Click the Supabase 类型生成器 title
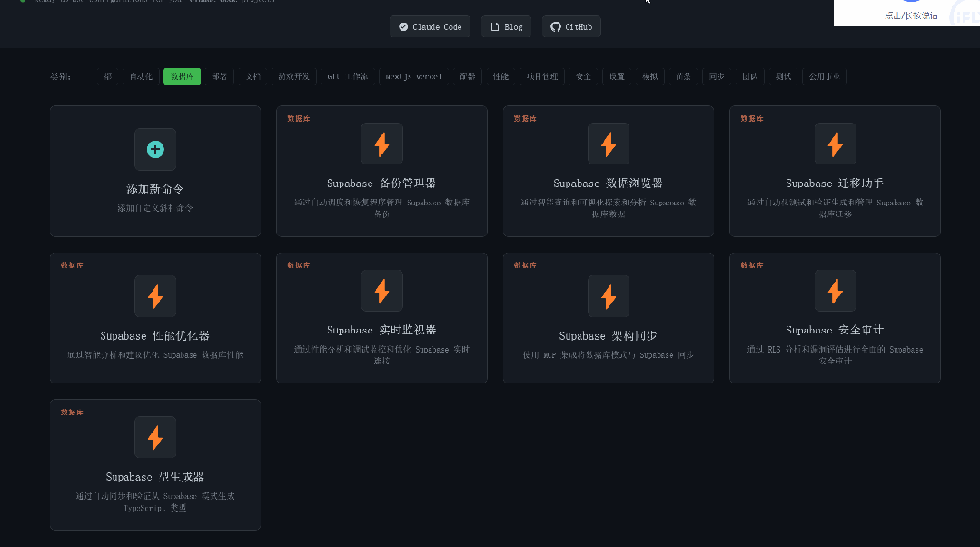This screenshot has width=980, height=547. pos(155,476)
